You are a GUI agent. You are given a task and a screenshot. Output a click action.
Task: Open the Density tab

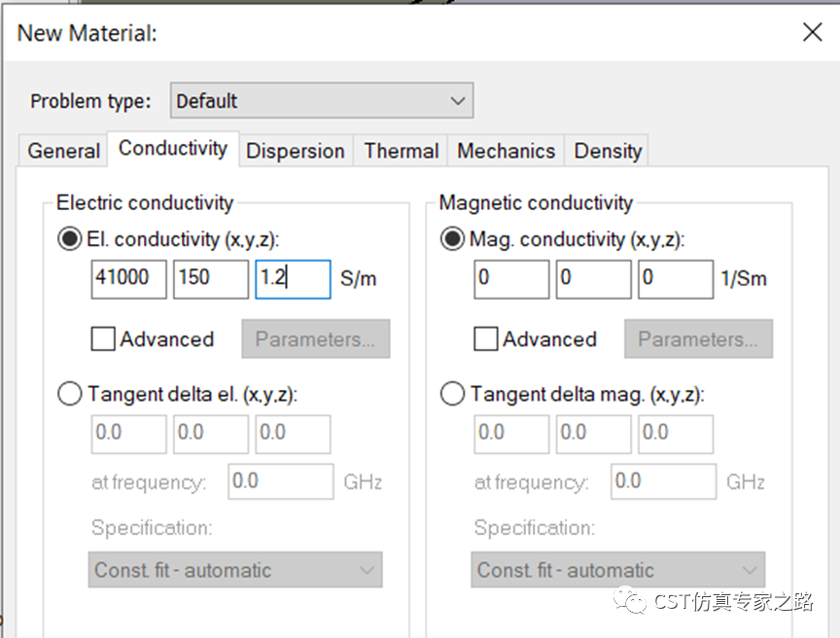(x=607, y=151)
